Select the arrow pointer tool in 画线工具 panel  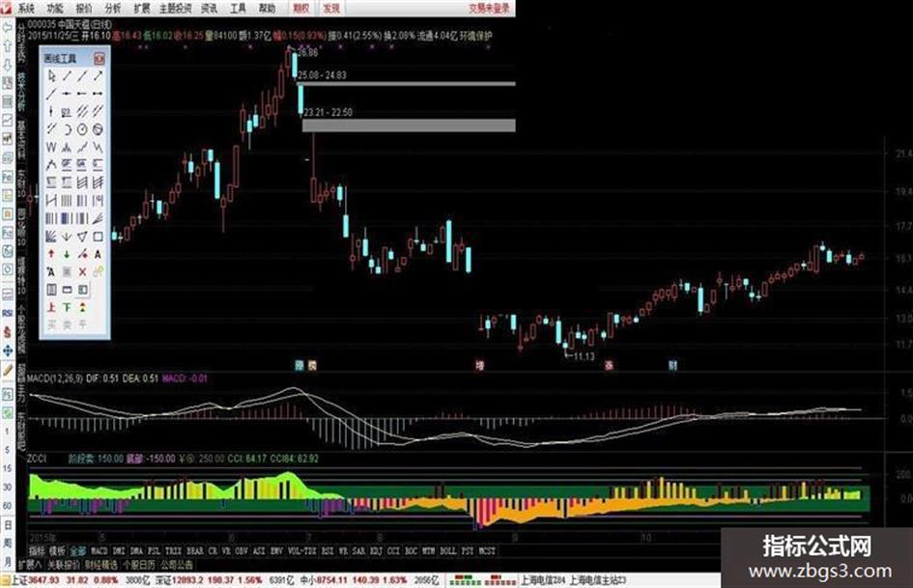pyautogui.click(x=52, y=75)
